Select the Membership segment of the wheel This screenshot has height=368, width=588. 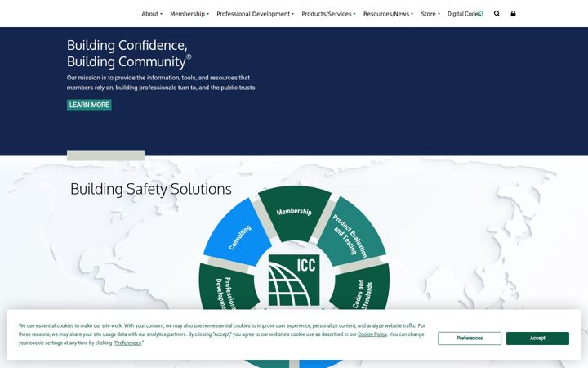[x=294, y=212]
